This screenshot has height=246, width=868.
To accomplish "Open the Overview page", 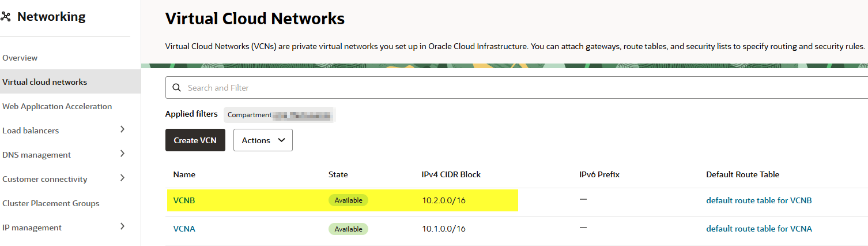I will click(20, 58).
